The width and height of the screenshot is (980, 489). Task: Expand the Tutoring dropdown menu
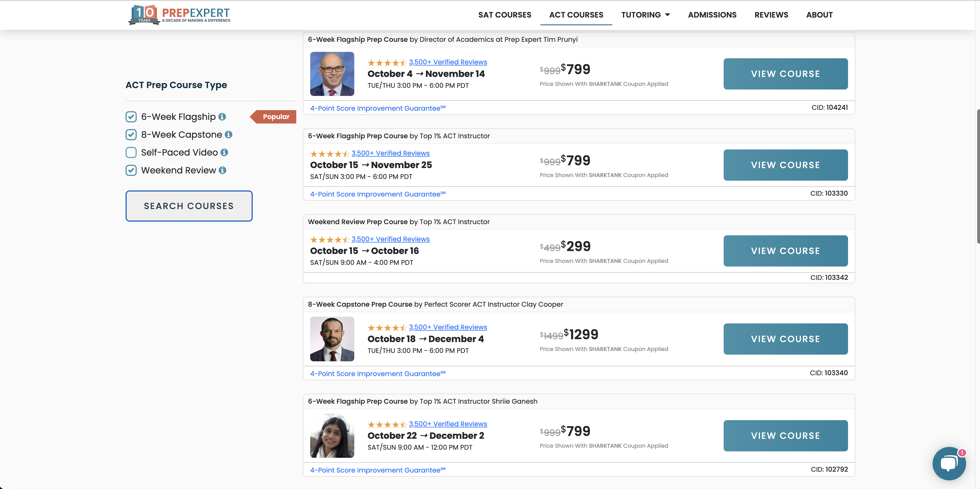(645, 15)
